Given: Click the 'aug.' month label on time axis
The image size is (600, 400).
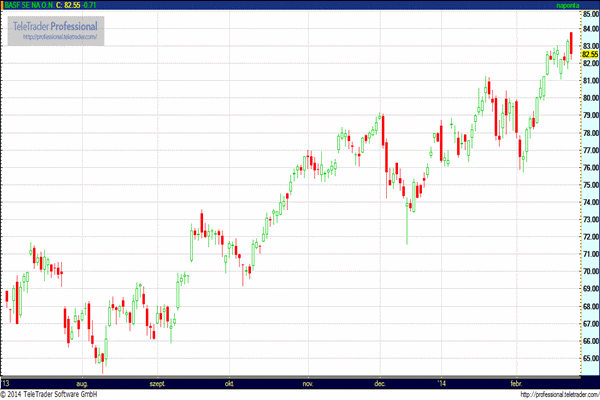Looking at the screenshot, I should tap(82, 384).
